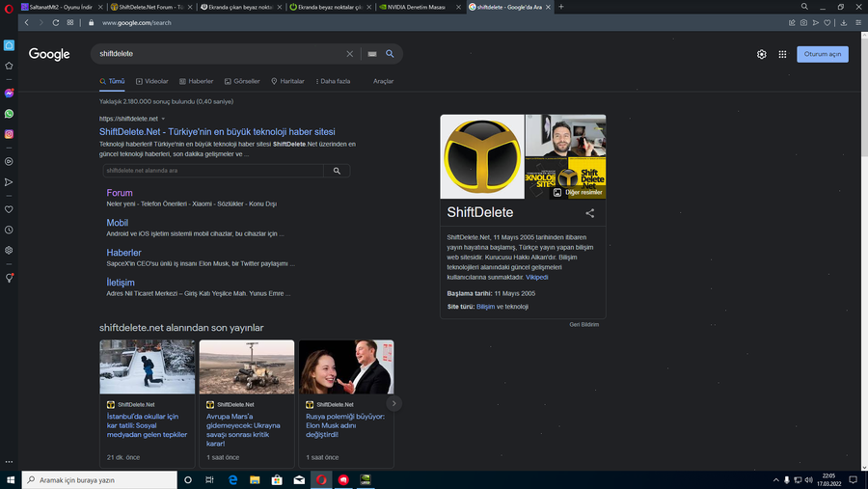Expand the Daha fazla search menu
This screenshot has width=868, height=489.
click(x=334, y=81)
